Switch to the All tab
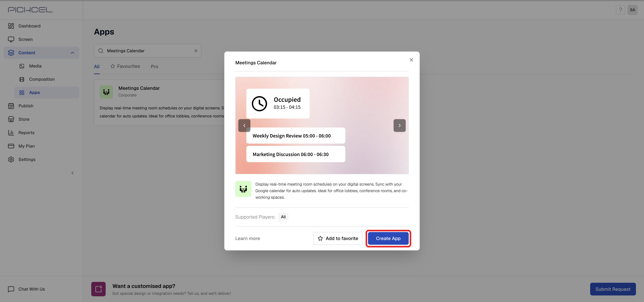This screenshot has height=302, width=644. pyautogui.click(x=97, y=67)
